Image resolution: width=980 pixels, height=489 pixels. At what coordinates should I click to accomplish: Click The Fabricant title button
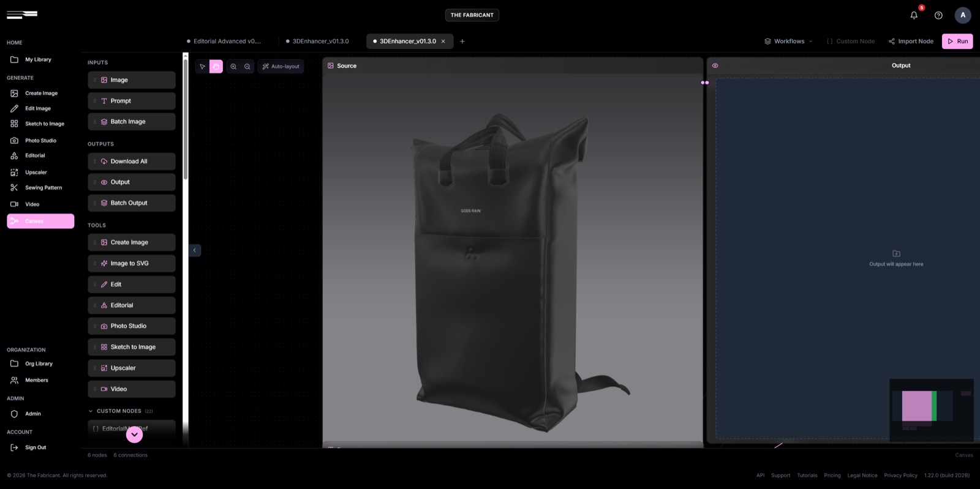pos(472,15)
